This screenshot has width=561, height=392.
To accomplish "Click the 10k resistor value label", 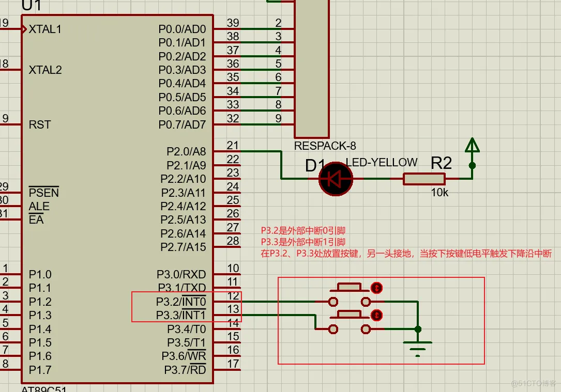I will coord(439,192).
